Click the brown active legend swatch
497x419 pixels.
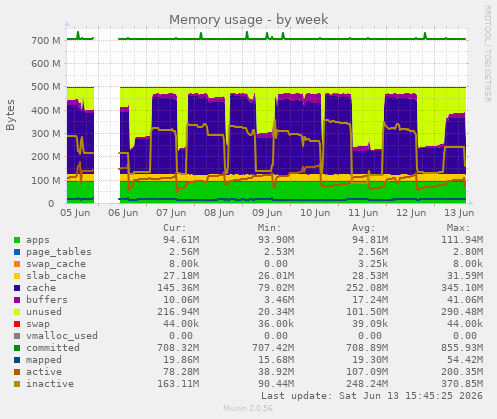17,372
